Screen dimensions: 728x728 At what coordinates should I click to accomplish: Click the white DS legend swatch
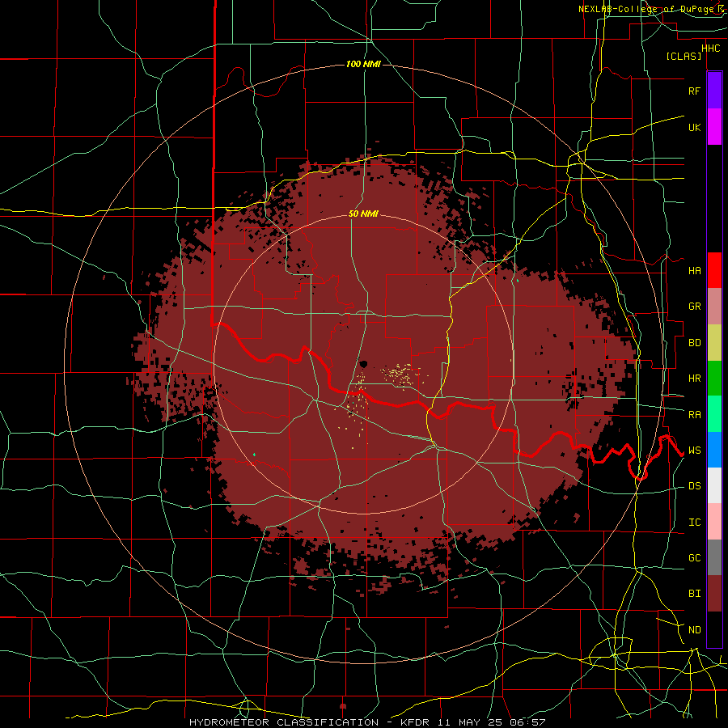click(714, 485)
